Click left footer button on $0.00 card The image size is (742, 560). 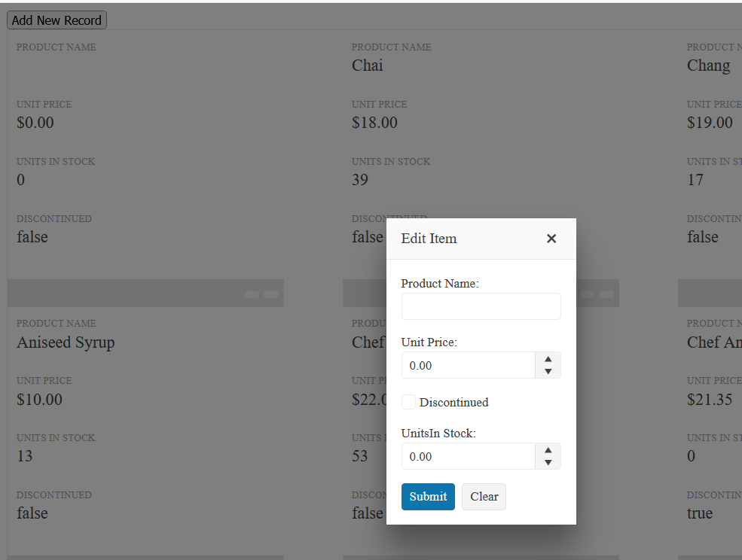pos(252,294)
